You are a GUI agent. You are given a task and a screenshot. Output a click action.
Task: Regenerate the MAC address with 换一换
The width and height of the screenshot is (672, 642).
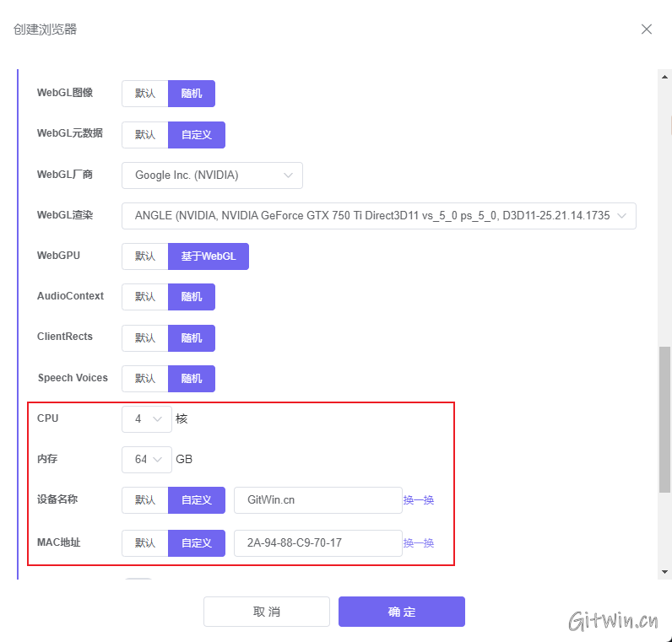419,543
